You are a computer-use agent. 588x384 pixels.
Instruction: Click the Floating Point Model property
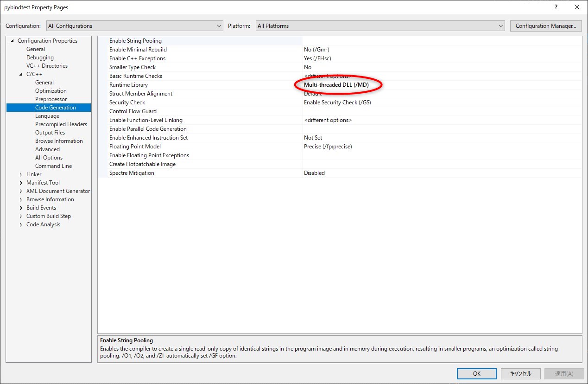coord(135,147)
